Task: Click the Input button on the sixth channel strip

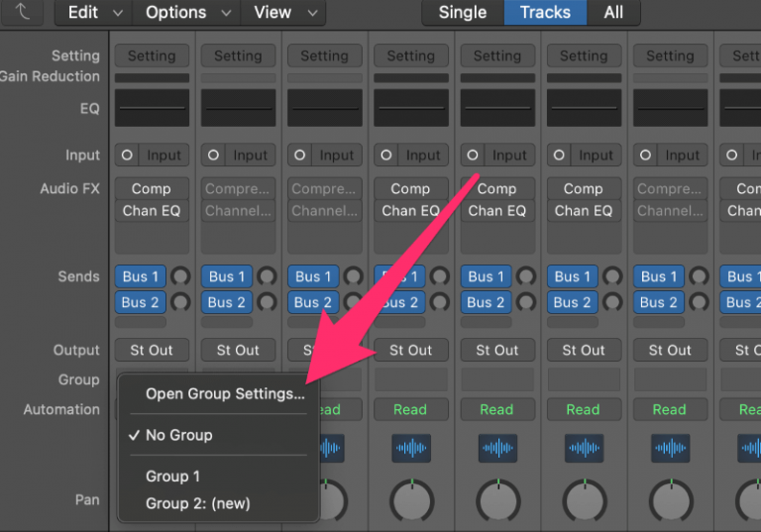Action: click(596, 156)
